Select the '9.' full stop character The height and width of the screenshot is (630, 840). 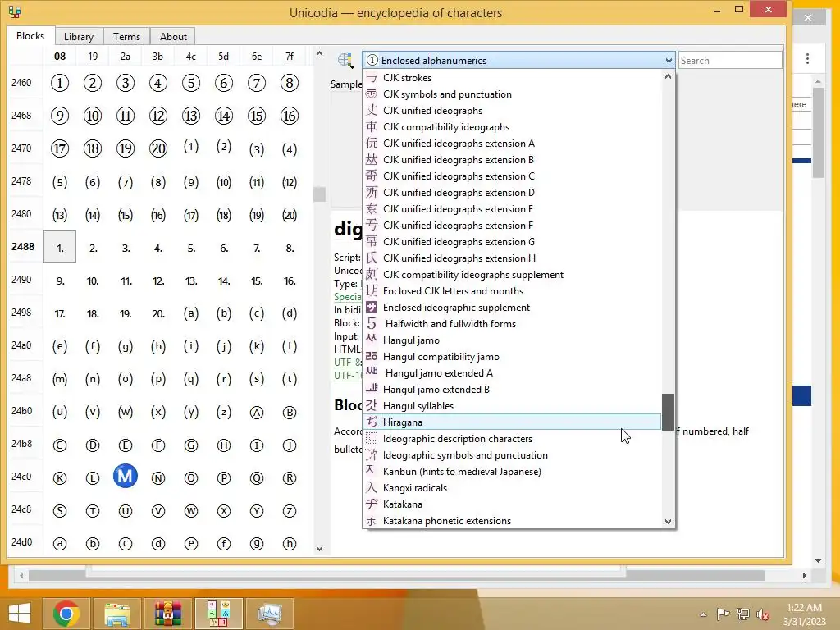click(x=60, y=281)
